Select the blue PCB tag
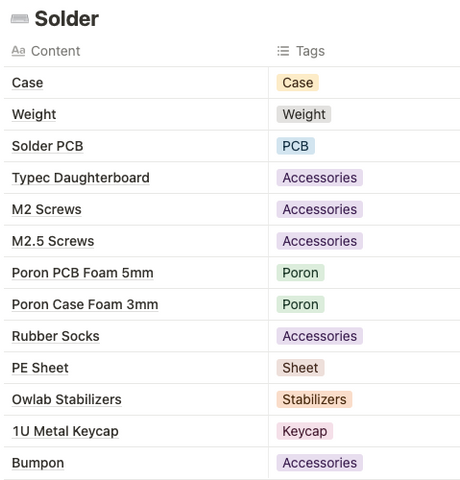This screenshot has width=460, height=480. [295, 146]
